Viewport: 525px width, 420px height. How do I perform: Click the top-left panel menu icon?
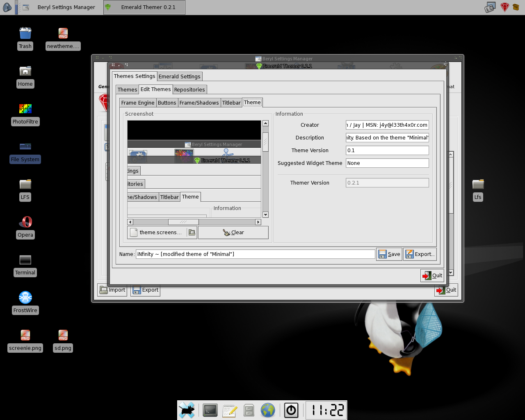(7, 7)
